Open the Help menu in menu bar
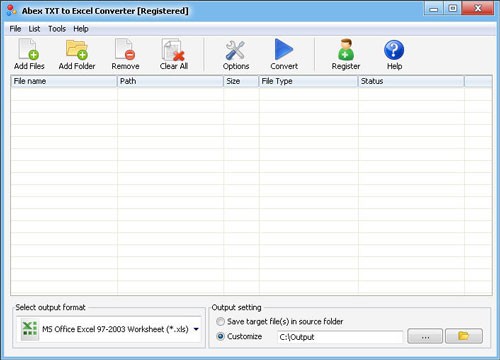This screenshot has width=500, height=360. pos(81,29)
